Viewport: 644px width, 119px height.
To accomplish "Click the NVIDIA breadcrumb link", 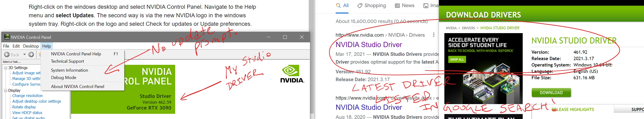I will point(451,28).
